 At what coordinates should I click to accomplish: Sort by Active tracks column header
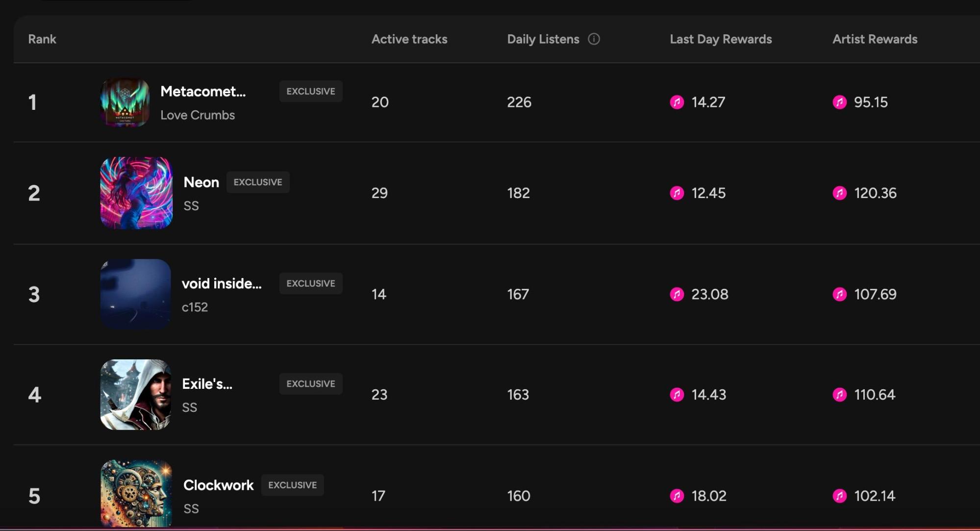pos(409,39)
